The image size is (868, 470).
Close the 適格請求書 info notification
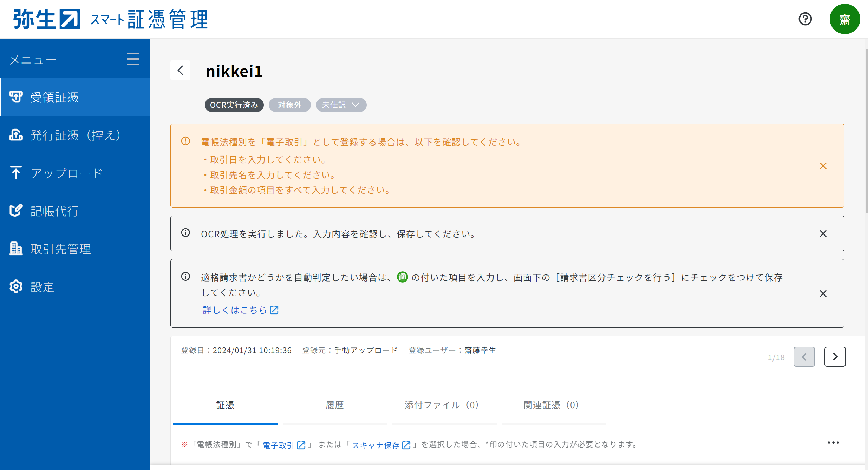823,293
